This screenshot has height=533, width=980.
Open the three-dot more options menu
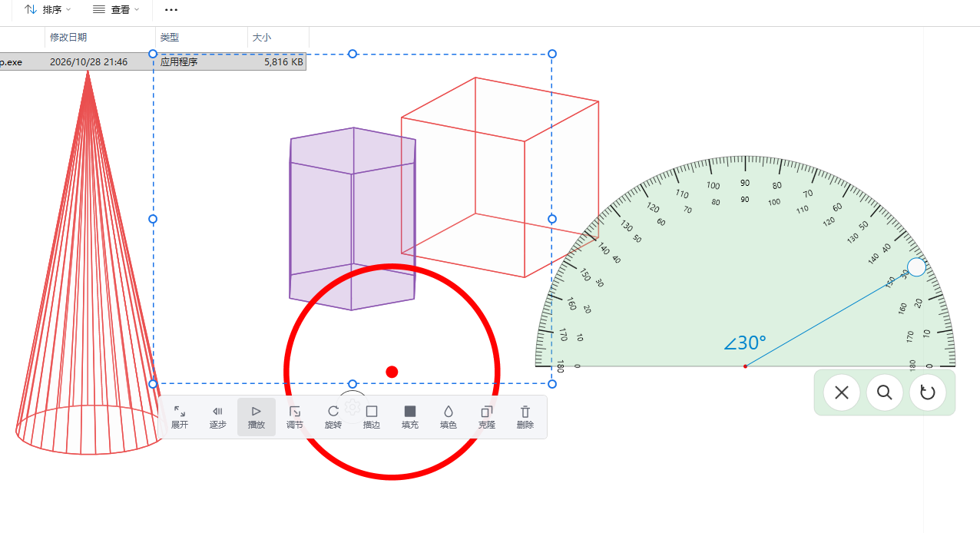171,9
